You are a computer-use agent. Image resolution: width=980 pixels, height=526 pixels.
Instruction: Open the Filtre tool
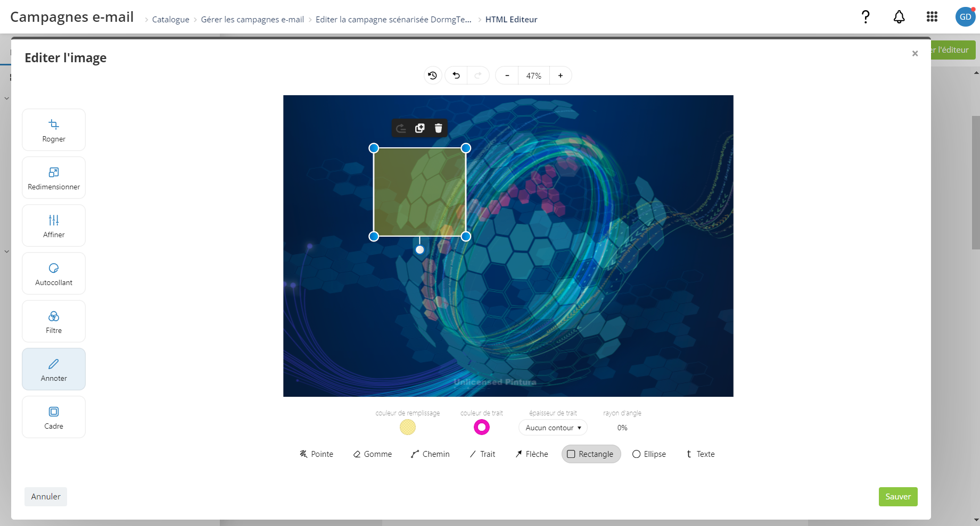[54, 321]
